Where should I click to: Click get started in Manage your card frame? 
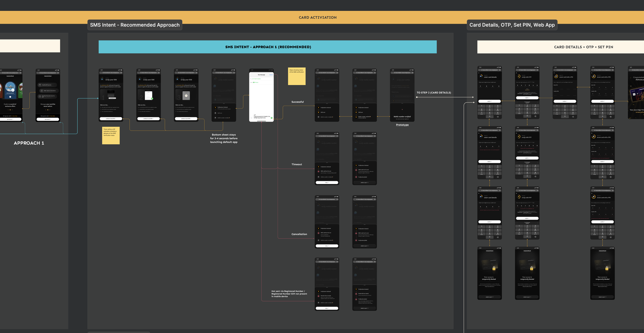[48, 119]
